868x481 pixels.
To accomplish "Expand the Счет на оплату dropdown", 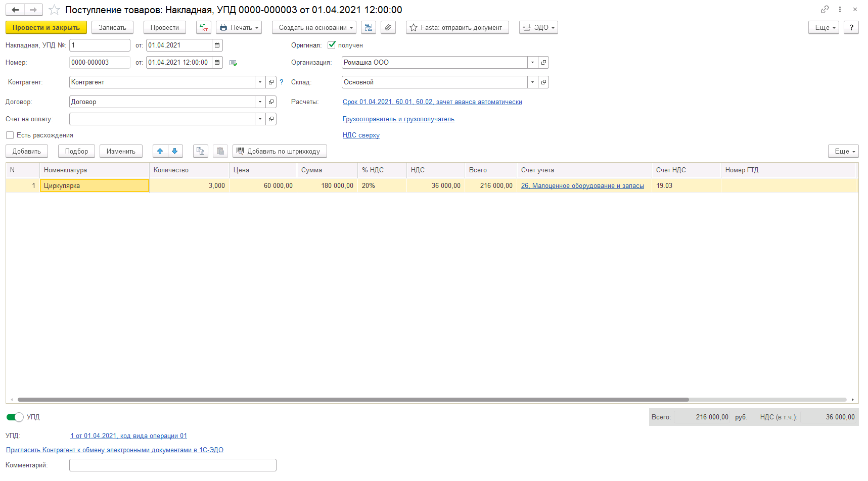I will [260, 119].
